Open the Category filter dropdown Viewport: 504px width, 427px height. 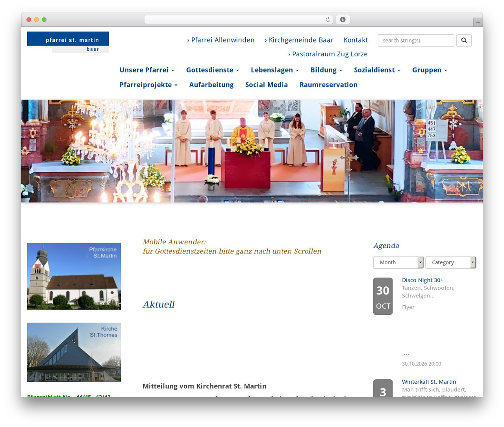(x=450, y=262)
